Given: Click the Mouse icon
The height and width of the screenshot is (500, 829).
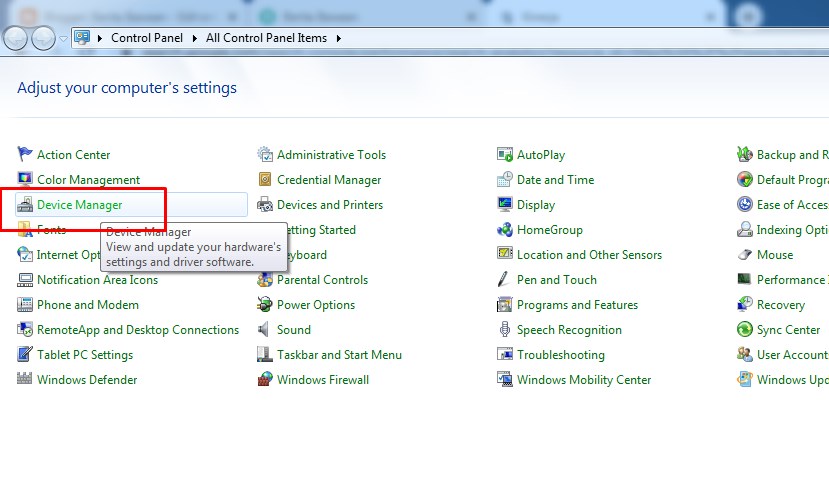Looking at the screenshot, I should click(745, 254).
